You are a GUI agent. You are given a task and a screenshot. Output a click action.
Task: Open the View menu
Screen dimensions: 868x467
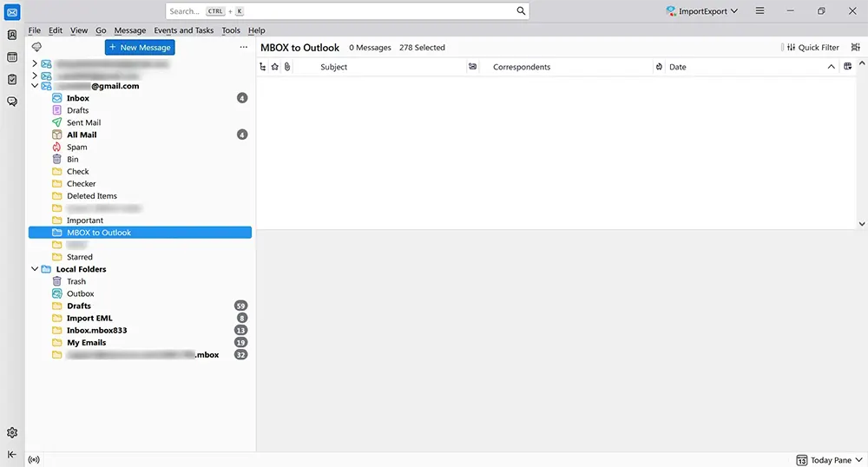(79, 30)
